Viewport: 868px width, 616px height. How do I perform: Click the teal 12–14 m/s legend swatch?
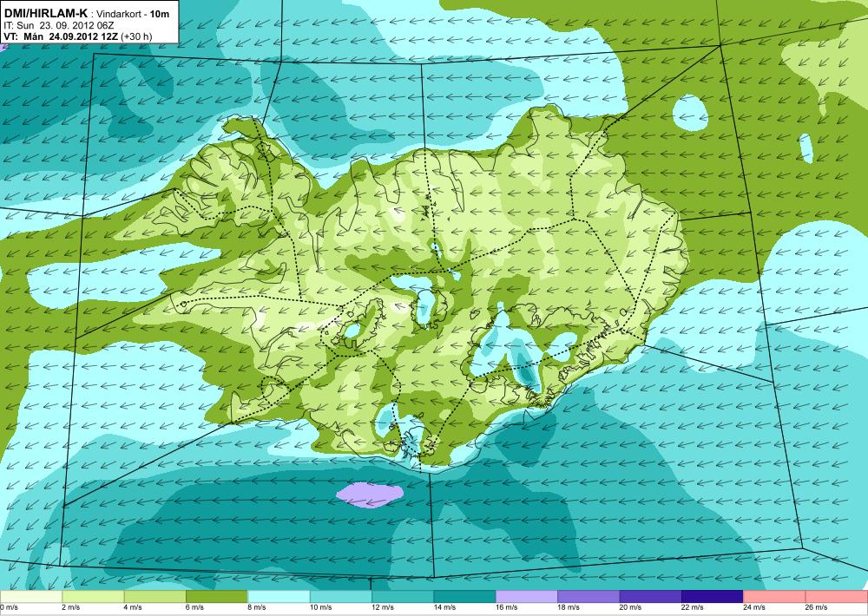point(403,597)
